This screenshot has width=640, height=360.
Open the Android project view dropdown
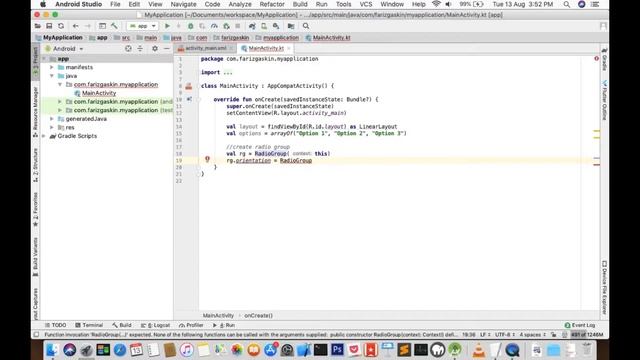click(64, 49)
